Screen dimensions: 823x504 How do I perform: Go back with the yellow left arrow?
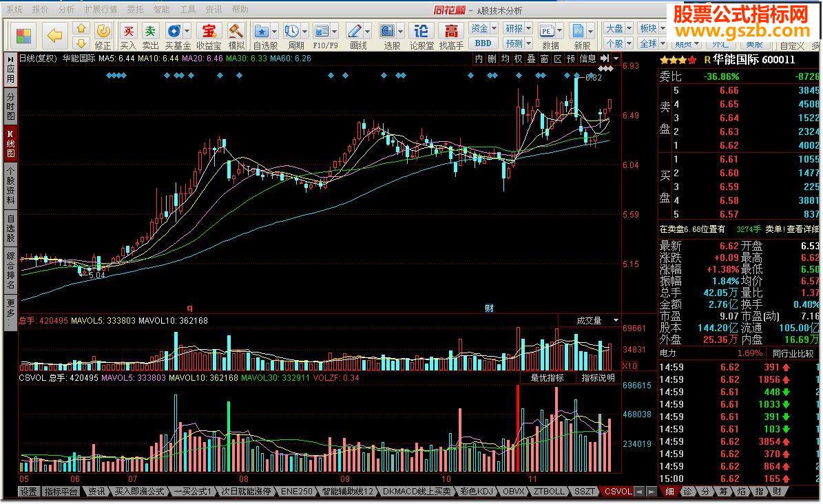tap(54, 36)
